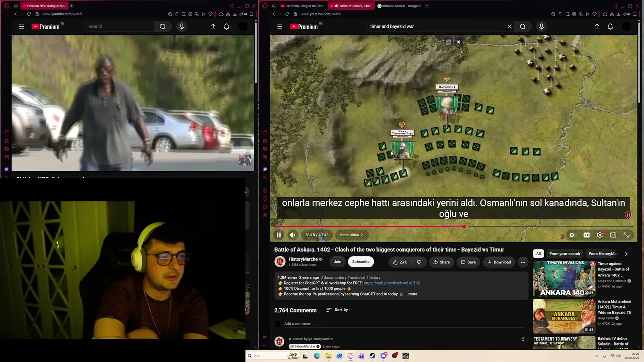
Task: Subscribe to the HistoryMarche channel
Action: click(361, 262)
